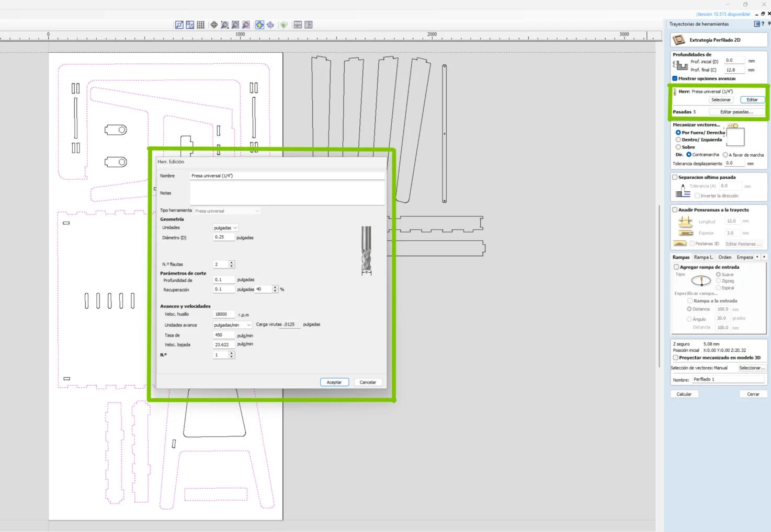Click the vertical tile windows icon
Viewport: 771px width, 532px height.
pos(309,25)
